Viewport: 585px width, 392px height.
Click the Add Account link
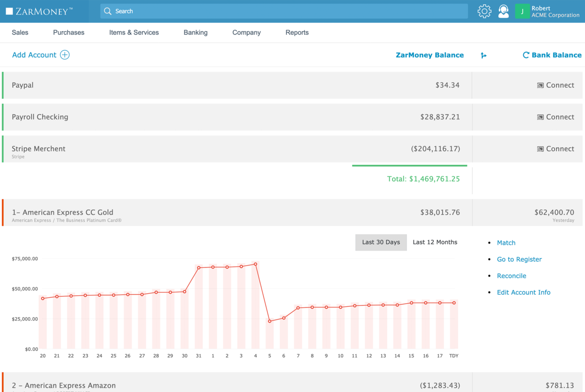[x=34, y=55]
